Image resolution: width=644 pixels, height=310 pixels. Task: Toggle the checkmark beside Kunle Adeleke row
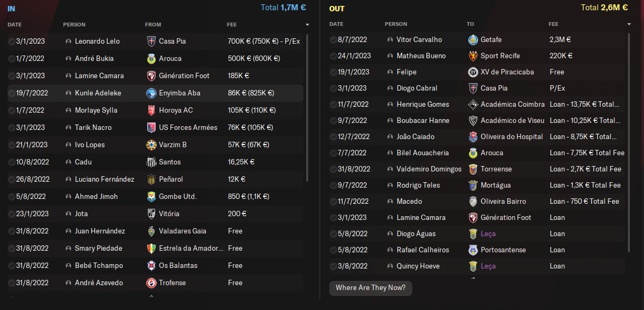pos(11,93)
